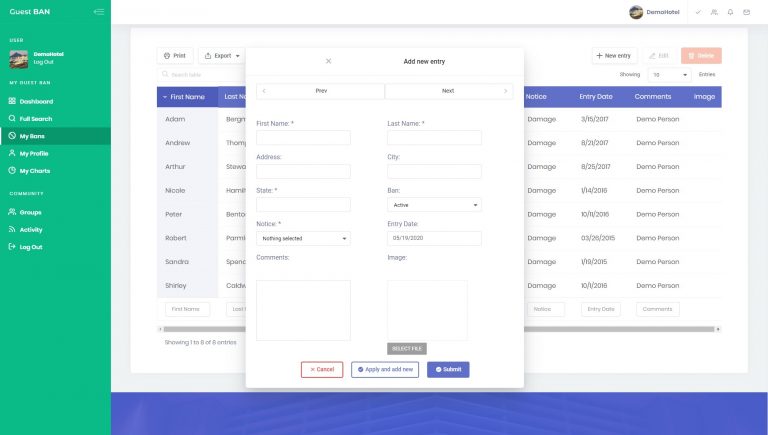The width and height of the screenshot is (768, 435).
Task: Click the Log Out arrow icon in Community
Action: click(12, 246)
